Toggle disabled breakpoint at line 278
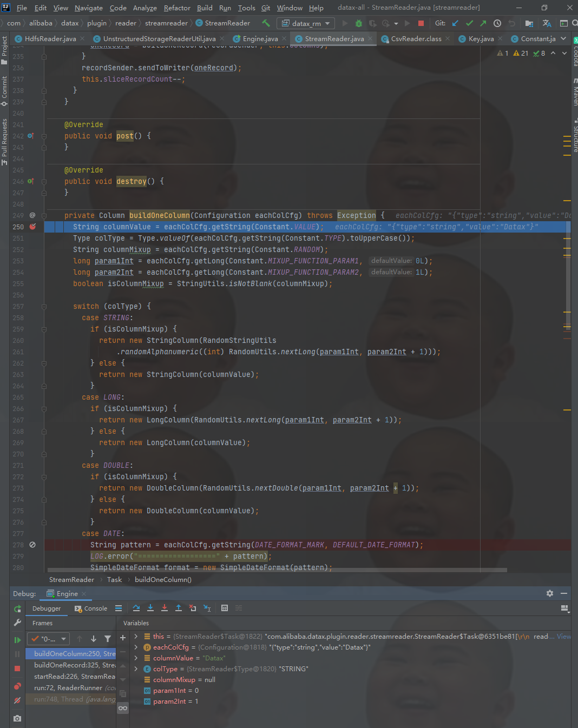Screen dimensions: 578x728 point(32,545)
